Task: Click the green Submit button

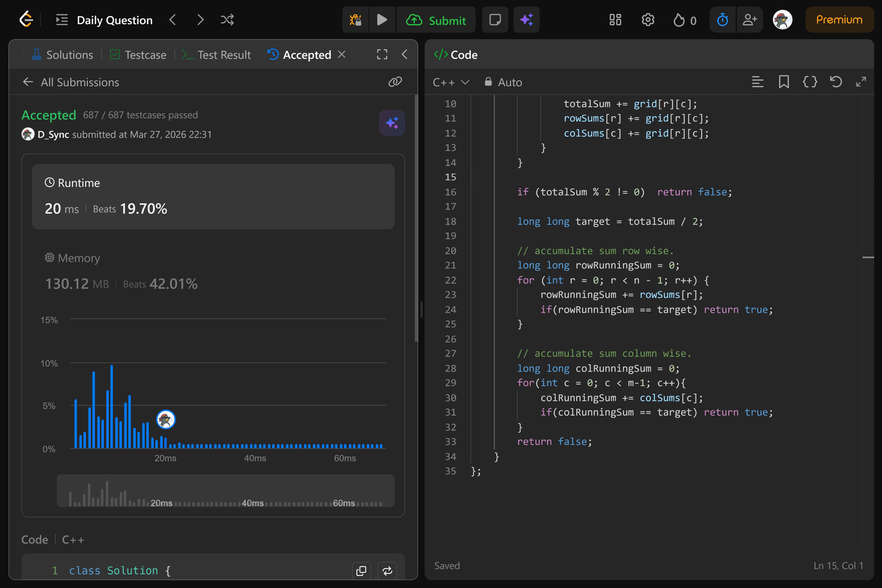Action: click(436, 20)
